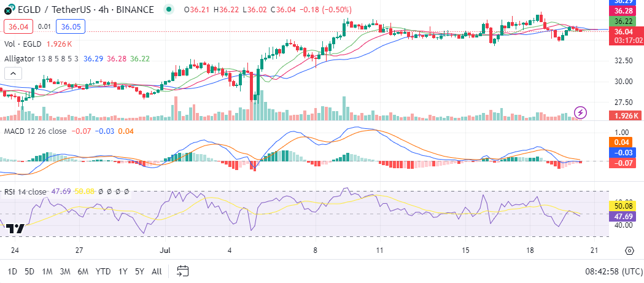Viewport: 644px width, 283px height.
Task: Click the RSI legend value 47.69
Action: click(60, 192)
